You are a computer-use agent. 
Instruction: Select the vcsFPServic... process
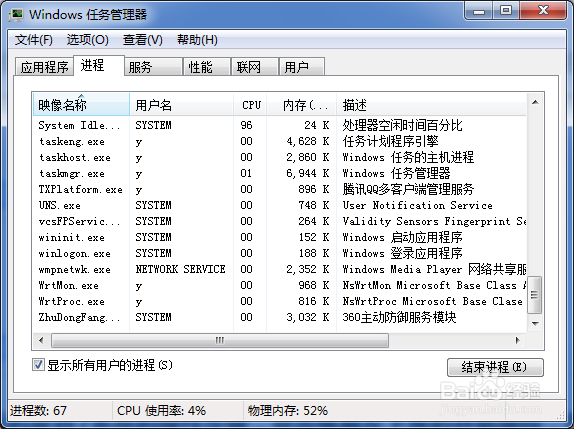280,221
